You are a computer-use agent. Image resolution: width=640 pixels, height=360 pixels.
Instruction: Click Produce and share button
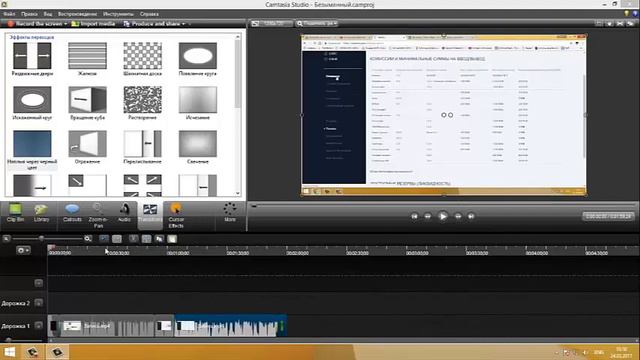pos(152,24)
